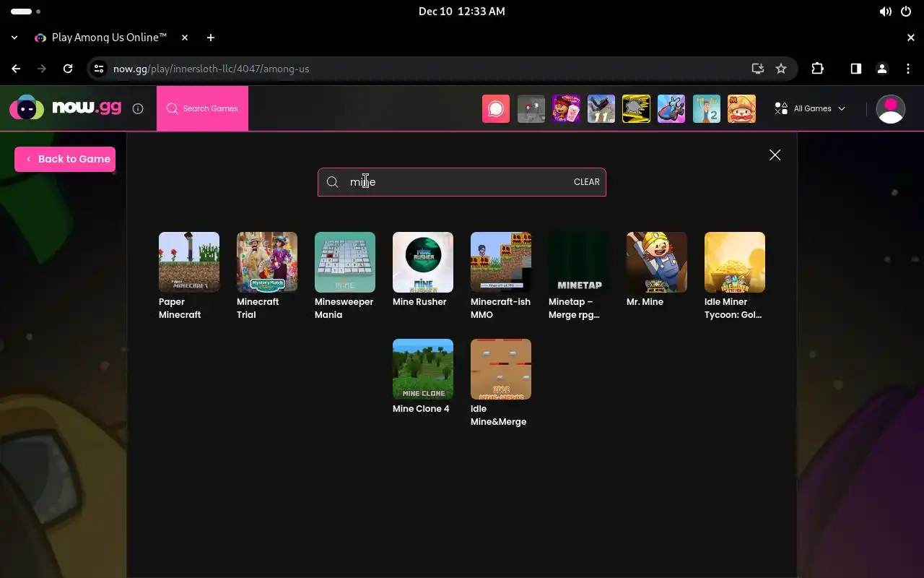
Task: Close the Play Among Us Online tab
Action: pos(185,38)
